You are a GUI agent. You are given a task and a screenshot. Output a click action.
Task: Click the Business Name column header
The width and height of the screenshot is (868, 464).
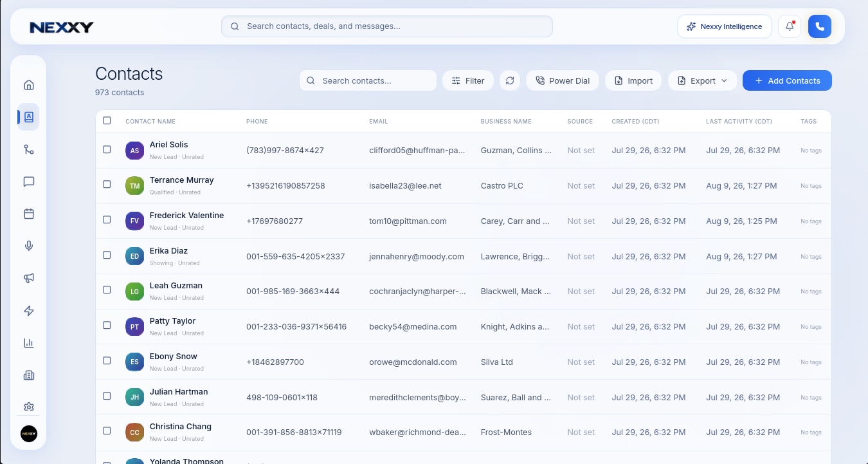click(x=506, y=121)
